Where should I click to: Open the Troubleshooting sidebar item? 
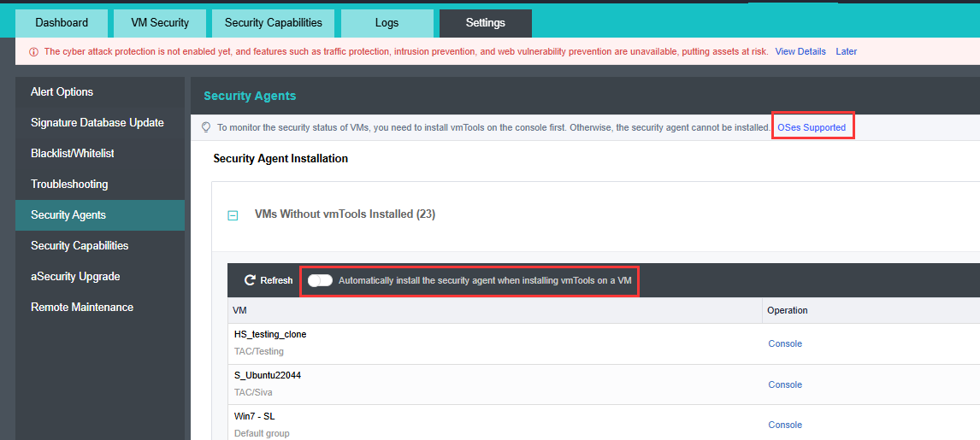(69, 184)
